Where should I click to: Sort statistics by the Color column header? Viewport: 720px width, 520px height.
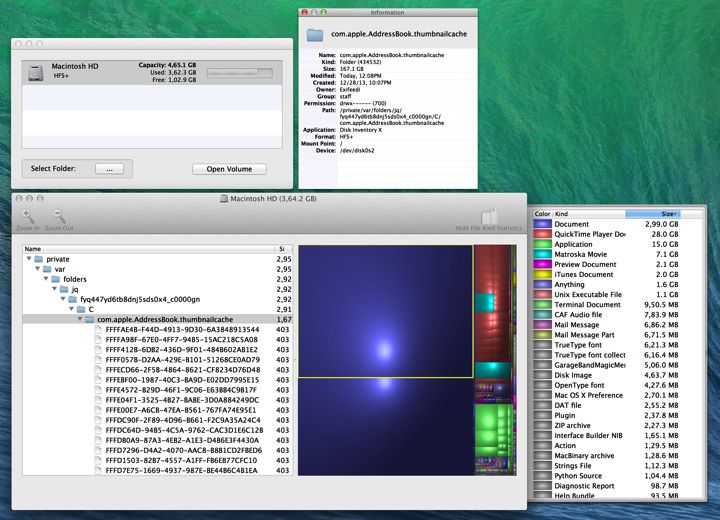click(x=542, y=214)
